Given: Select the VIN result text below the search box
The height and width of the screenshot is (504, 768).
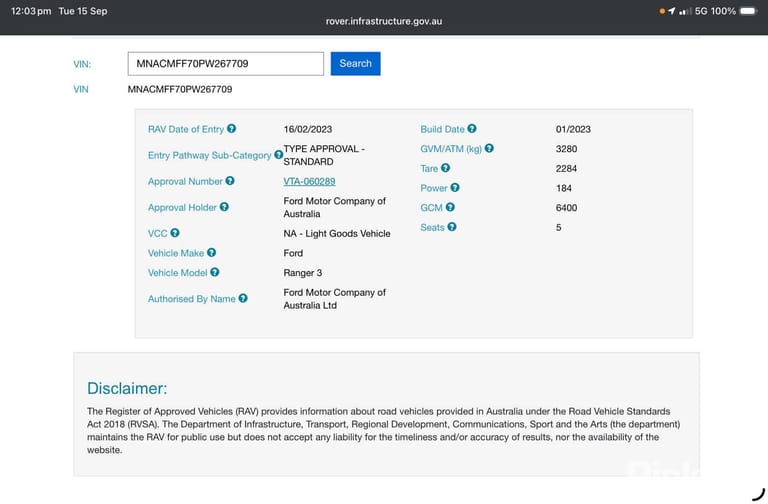Looking at the screenshot, I should [x=180, y=89].
